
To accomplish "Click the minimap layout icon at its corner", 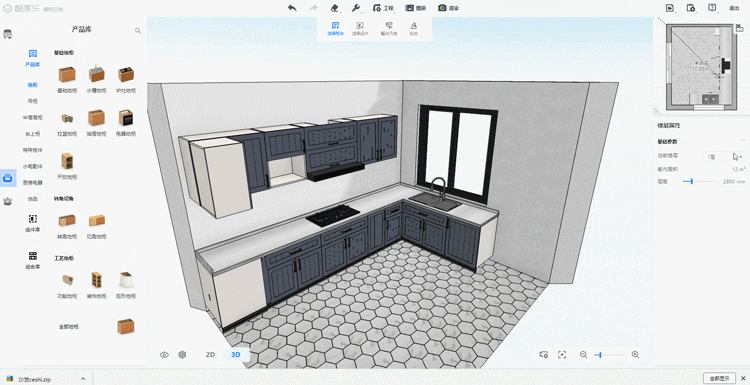I will point(739,28).
